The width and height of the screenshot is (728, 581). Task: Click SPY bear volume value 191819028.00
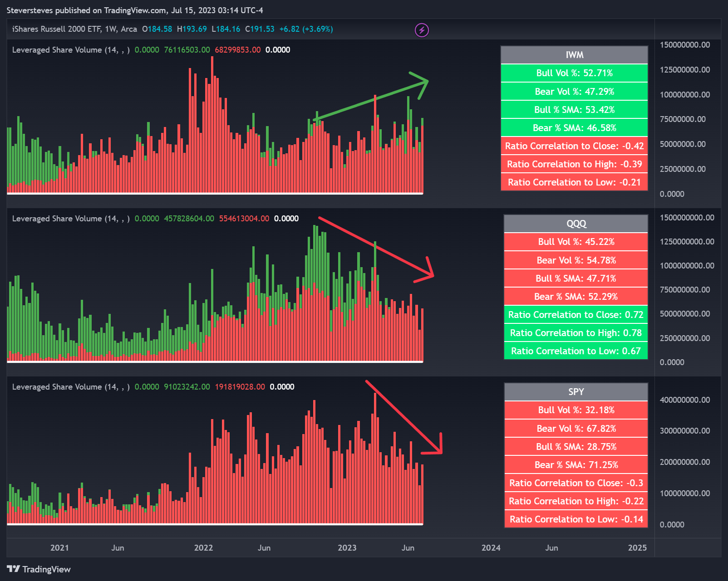point(240,387)
